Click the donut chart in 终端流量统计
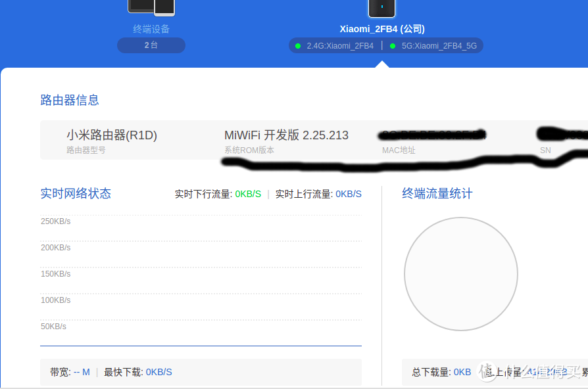588x389 pixels. (461, 274)
